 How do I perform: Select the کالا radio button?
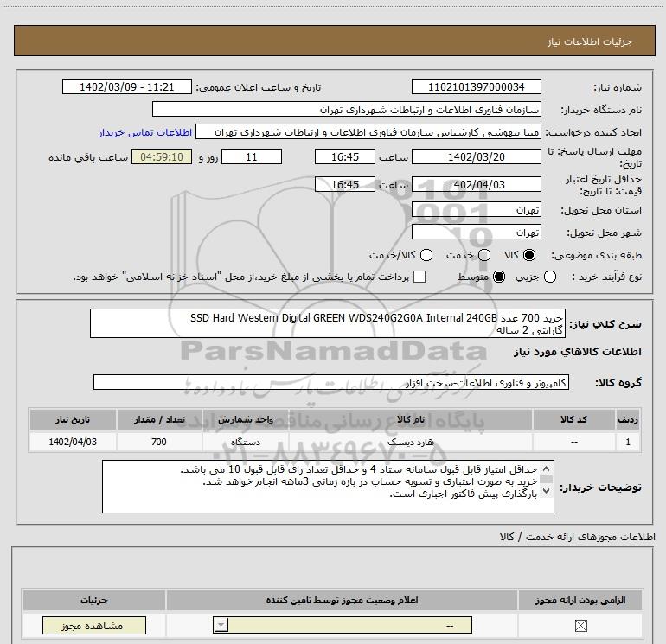[529, 255]
